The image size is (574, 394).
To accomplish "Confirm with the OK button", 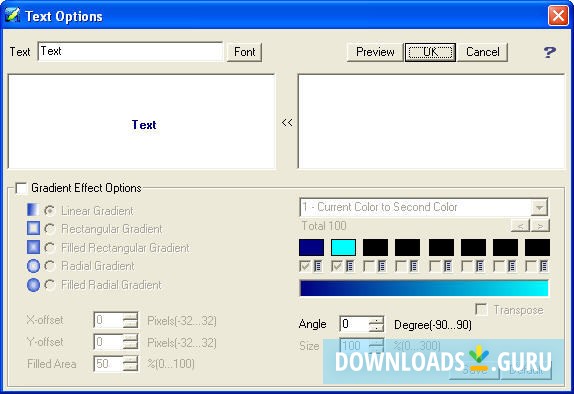I will coord(430,52).
